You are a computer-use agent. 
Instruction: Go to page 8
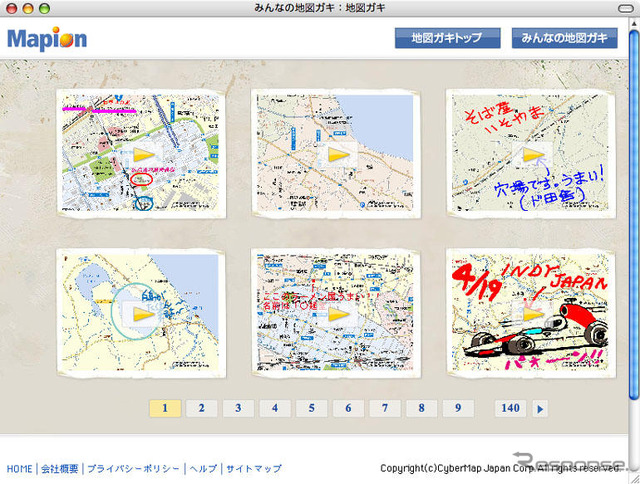[x=422, y=408]
